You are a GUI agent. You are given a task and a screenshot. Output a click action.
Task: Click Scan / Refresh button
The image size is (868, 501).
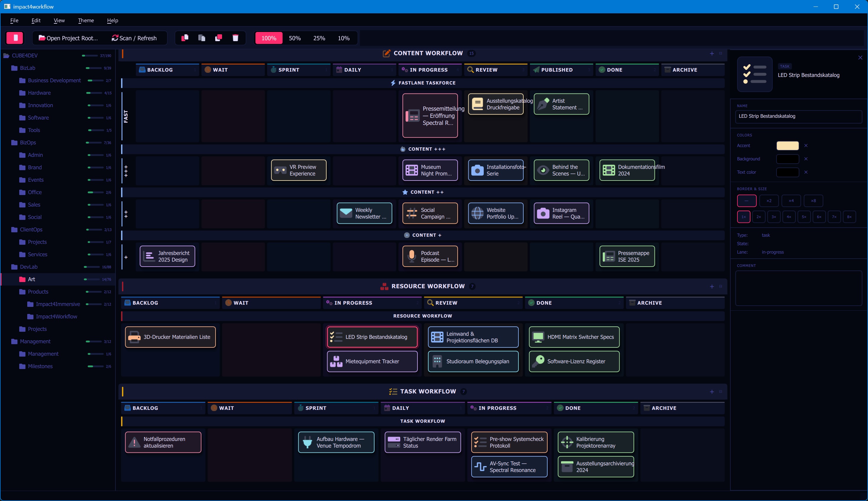click(x=134, y=38)
